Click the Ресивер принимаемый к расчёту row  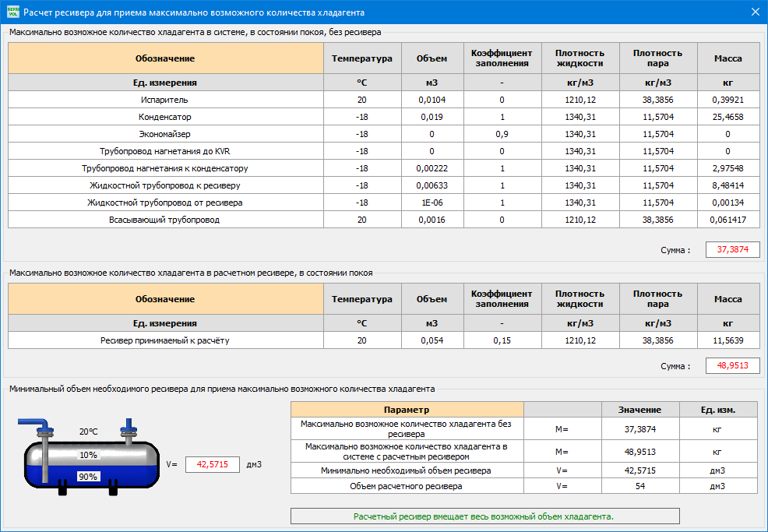click(x=383, y=340)
